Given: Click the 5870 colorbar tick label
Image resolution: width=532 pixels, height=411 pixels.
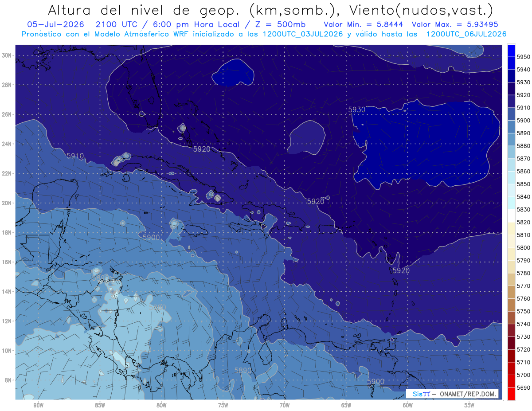Looking at the screenshot, I should [x=523, y=158].
